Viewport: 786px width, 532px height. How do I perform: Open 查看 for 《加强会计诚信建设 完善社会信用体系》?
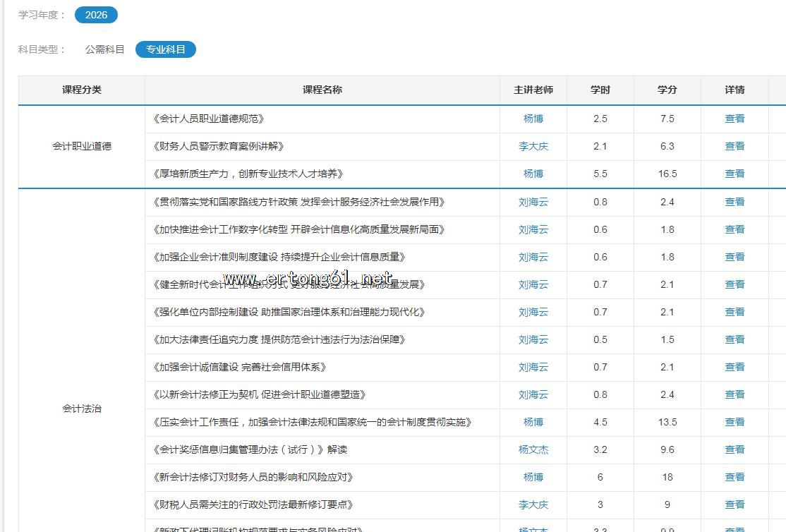click(734, 367)
